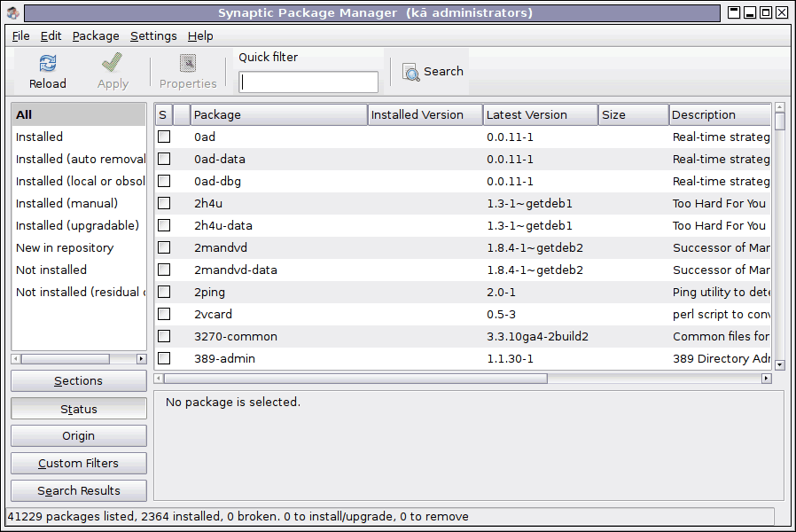The image size is (796, 532).
Task: Click the Apply checkmark icon
Action: click(113, 63)
